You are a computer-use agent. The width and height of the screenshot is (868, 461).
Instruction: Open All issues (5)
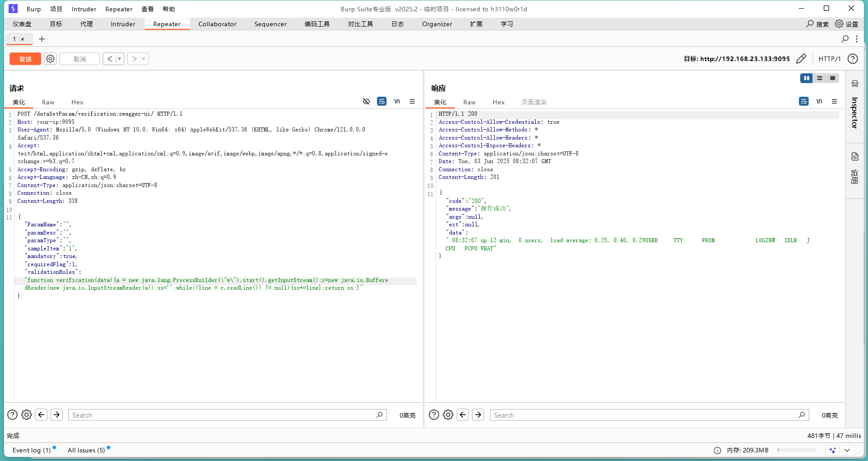point(86,450)
